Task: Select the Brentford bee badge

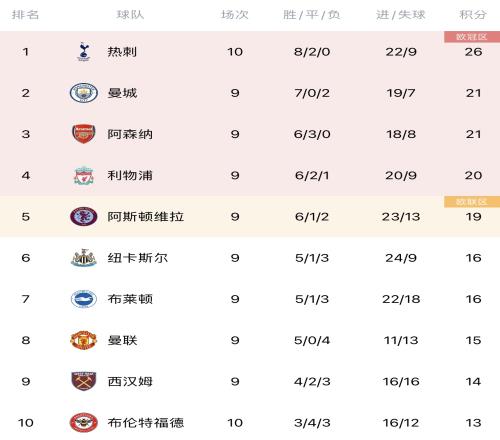Action: pyautogui.click(x=84, y=423)
